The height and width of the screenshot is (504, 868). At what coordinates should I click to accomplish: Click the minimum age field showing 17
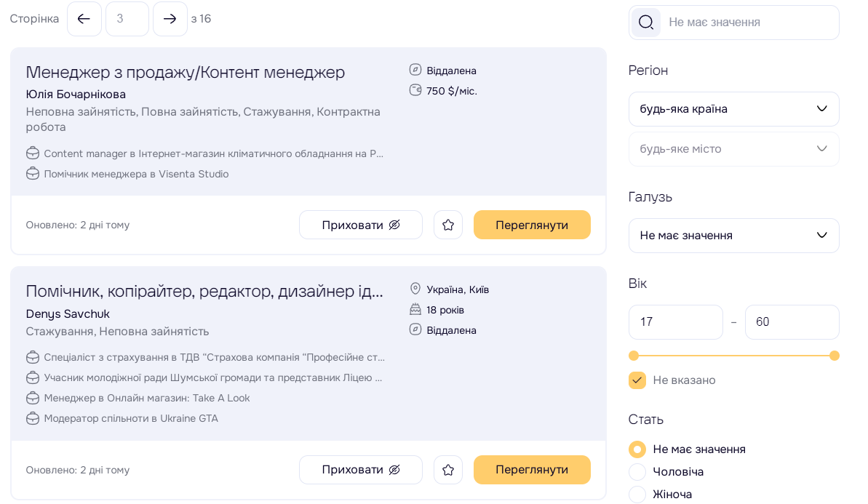pos(675,322)
